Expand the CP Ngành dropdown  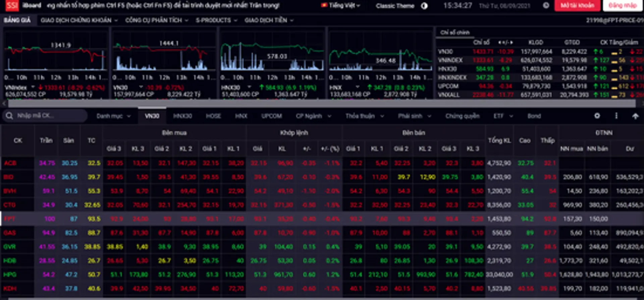click(313, 116)
